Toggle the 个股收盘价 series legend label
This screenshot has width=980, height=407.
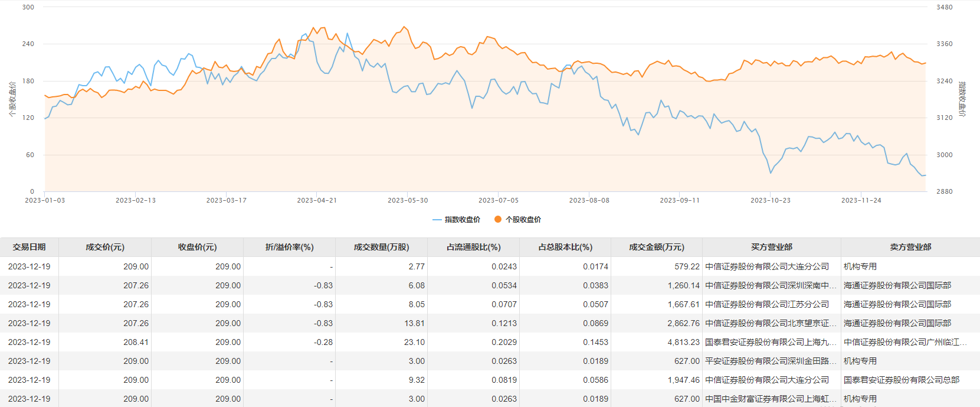pyautogui.click(x=523, y=220)
